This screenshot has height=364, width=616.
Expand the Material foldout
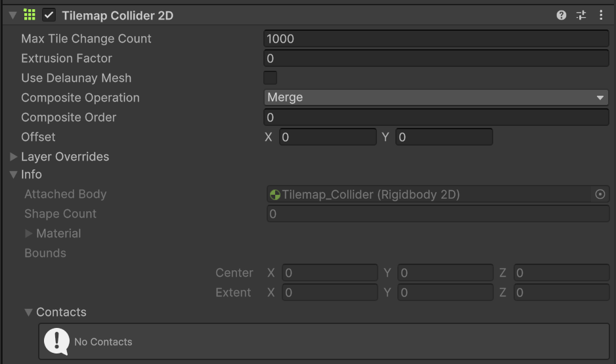point(29,233)
